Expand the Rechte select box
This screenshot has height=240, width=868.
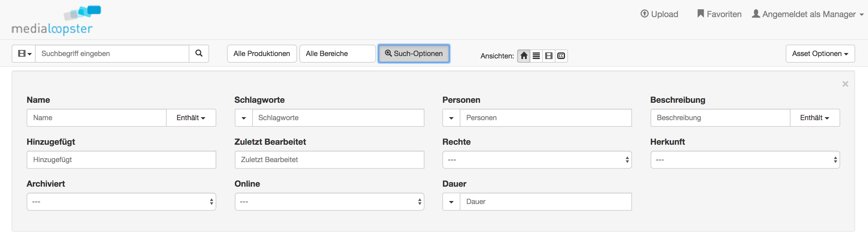click(x=537, y=160)
